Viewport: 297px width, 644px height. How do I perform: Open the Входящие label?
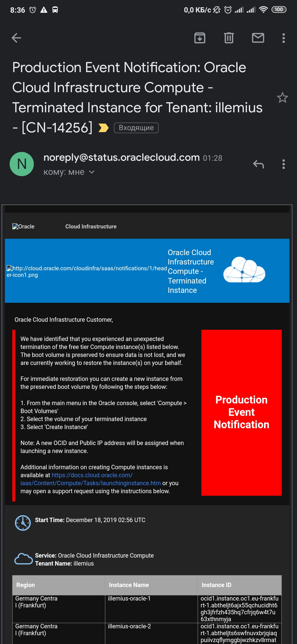[x=136, y=128]
